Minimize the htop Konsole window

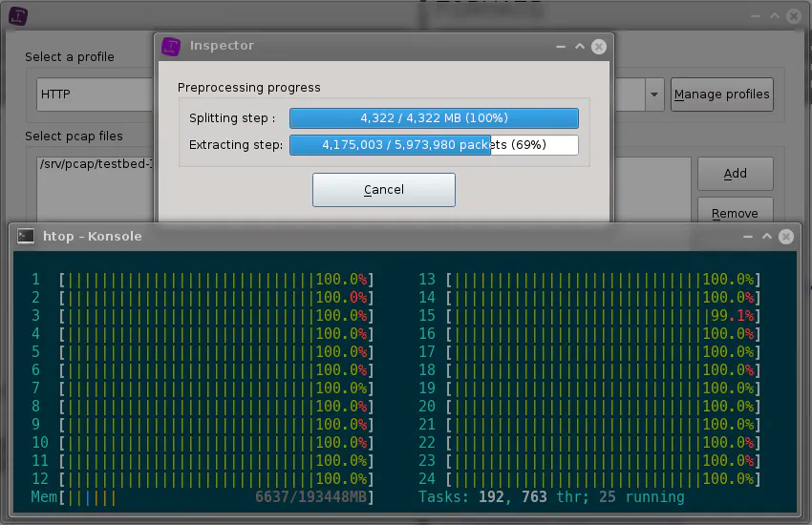tap(747, 237)
